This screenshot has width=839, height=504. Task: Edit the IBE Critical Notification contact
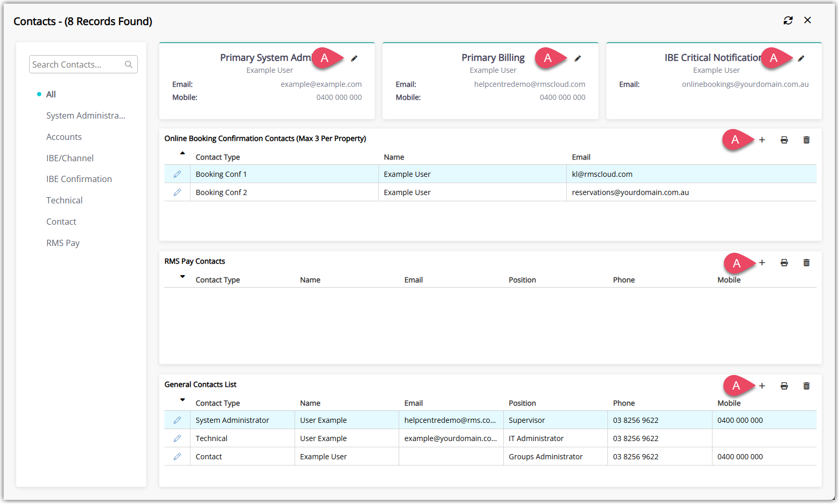(801, 58)
